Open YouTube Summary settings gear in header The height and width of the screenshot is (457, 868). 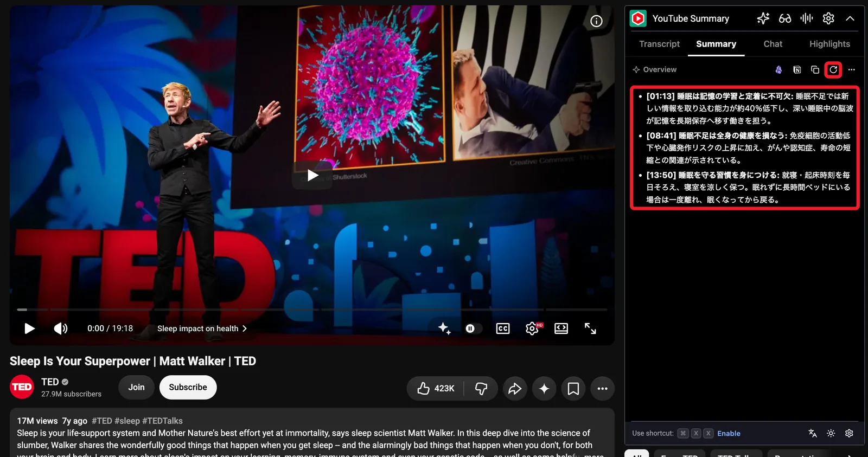point(828,18)
